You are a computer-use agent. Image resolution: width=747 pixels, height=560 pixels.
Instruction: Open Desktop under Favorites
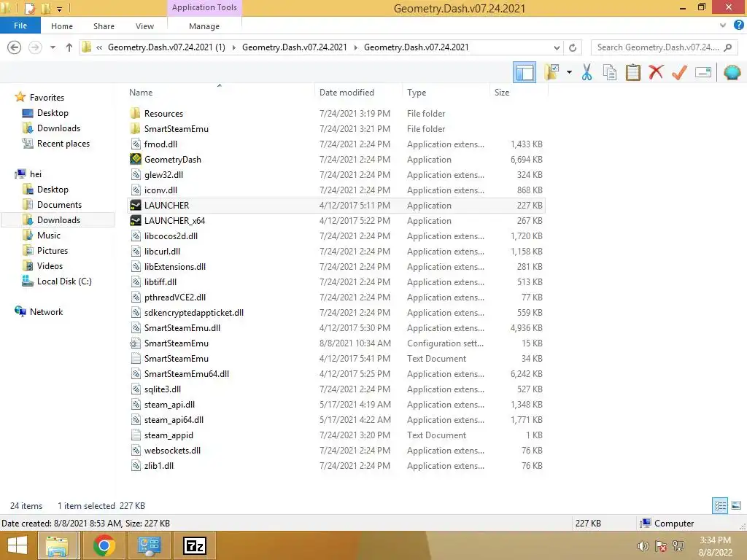[53, 113]
